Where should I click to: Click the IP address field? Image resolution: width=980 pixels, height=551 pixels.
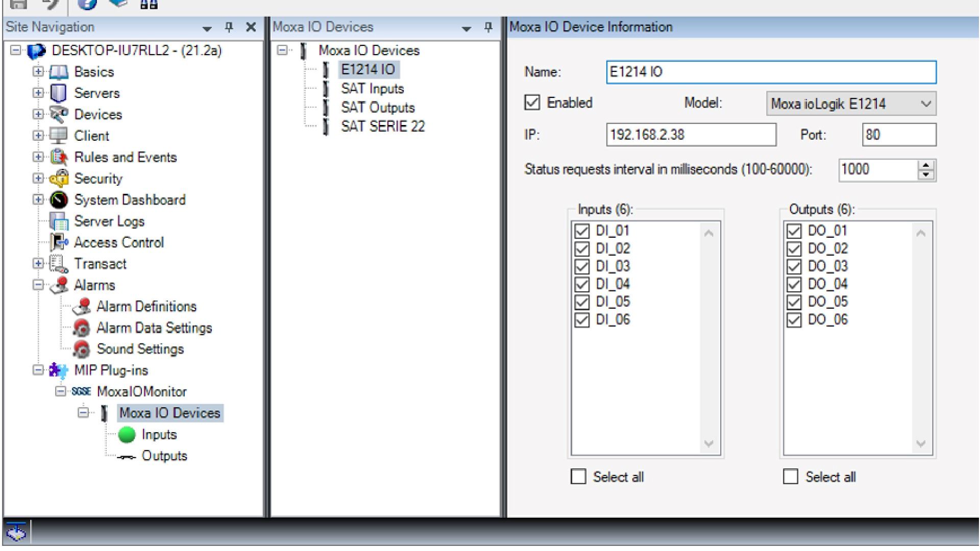coord(691,135)
